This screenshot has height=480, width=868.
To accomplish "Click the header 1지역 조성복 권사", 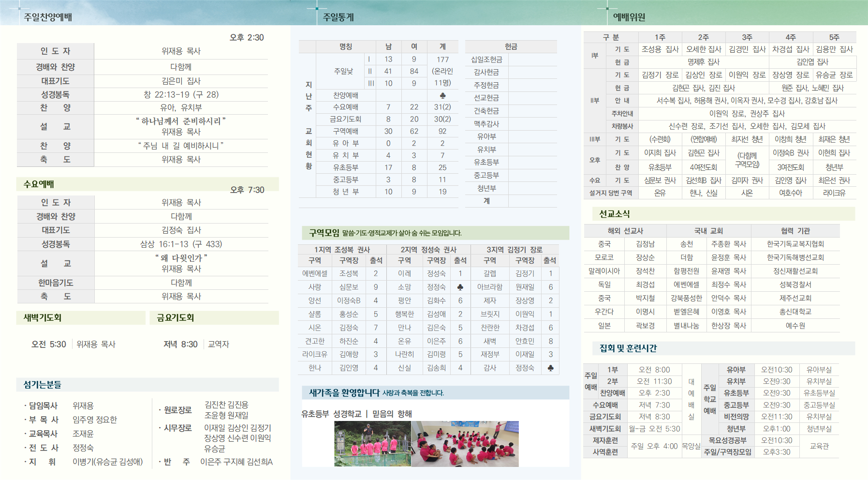I will point(342,250).
